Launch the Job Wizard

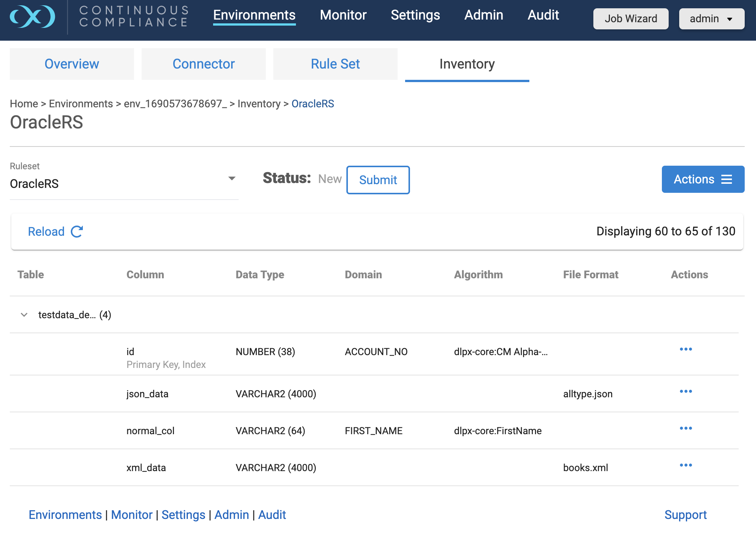point(631,19)
